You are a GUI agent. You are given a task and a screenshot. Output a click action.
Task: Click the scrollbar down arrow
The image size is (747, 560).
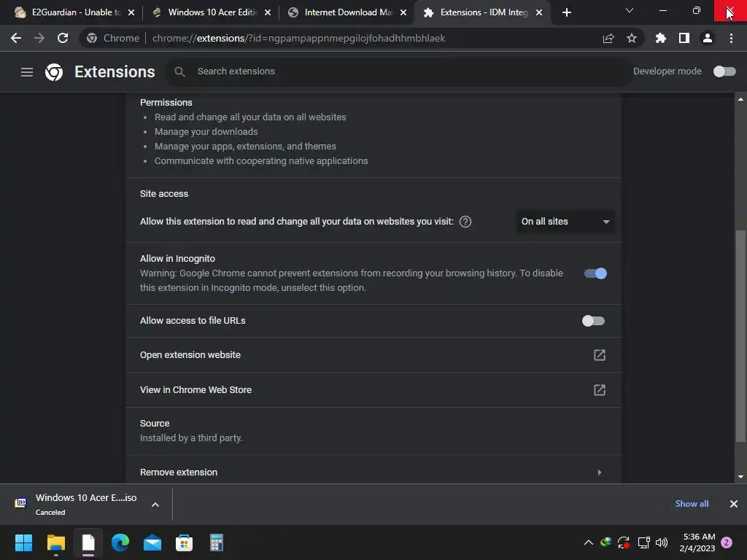pos(740,477)
